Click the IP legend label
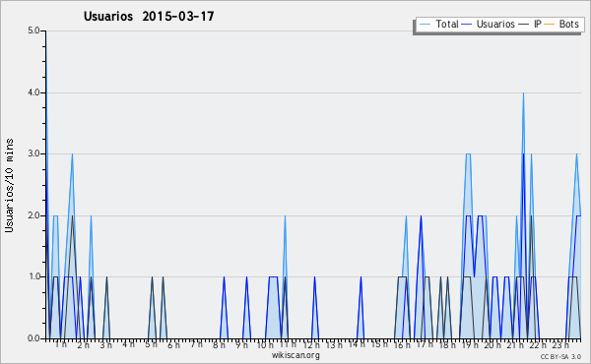 [x=538, y=24]
